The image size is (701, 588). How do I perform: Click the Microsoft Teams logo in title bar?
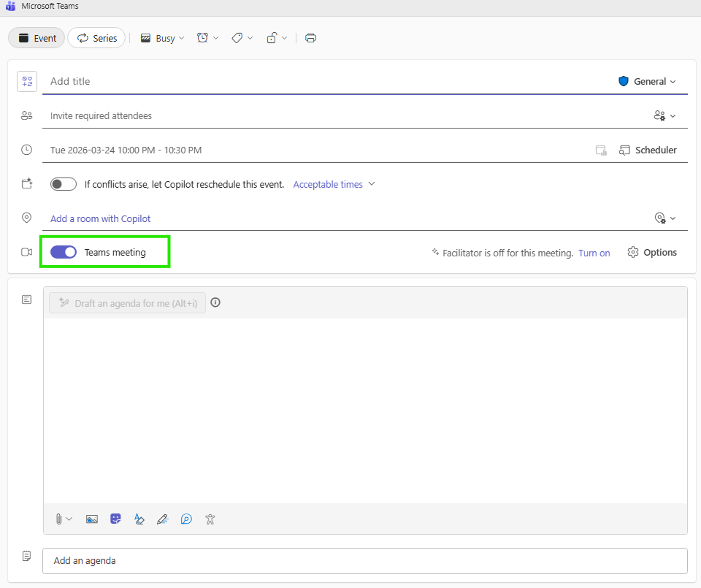tap(10, 7)
